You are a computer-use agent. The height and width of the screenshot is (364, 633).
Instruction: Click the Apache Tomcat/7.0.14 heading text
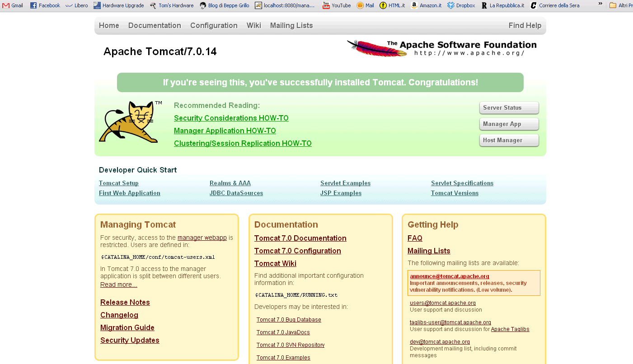160,51
